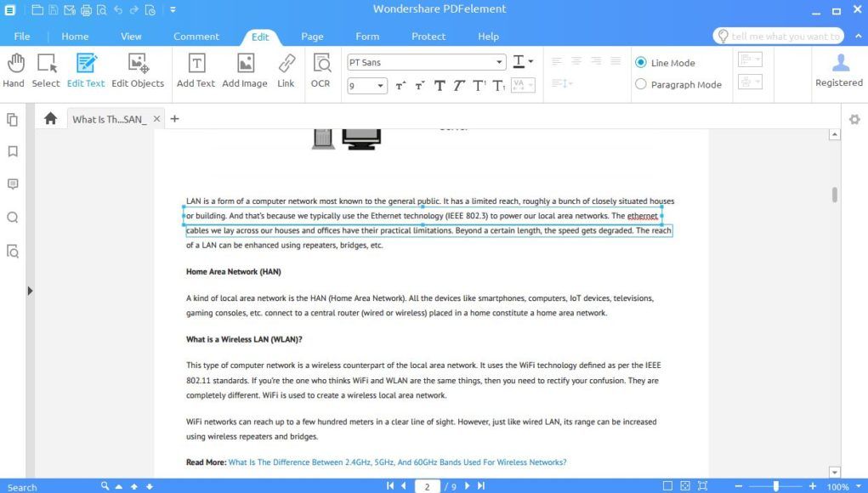
Task: Open the PT Sans font dropdown
Action: [x=501, y=61]
